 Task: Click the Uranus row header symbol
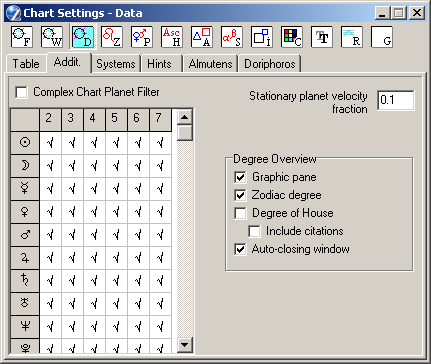25,304
